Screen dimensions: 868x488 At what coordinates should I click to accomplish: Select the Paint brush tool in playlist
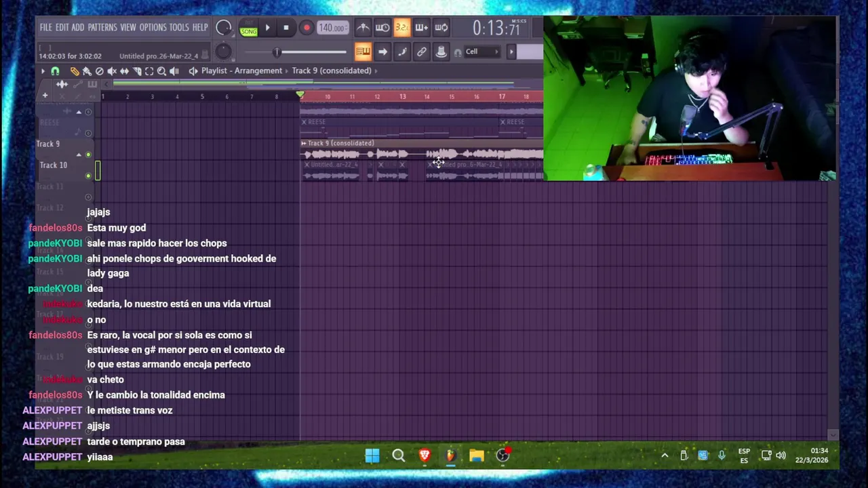pos(87,70)
